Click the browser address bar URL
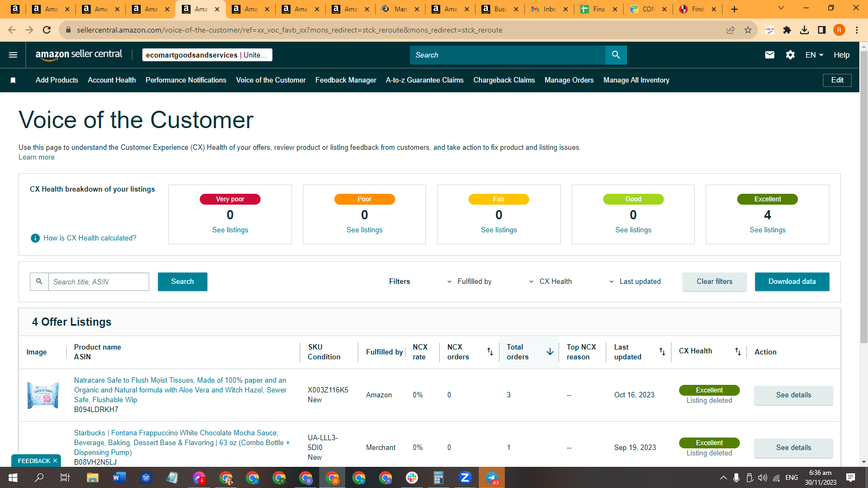The height and width of the screenshot is (488, 868). coord(290,30)
